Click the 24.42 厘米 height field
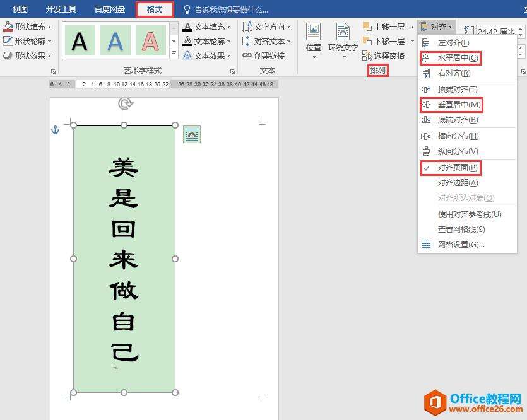The width and height of the screenshot is (527, 420). point(495,32)
